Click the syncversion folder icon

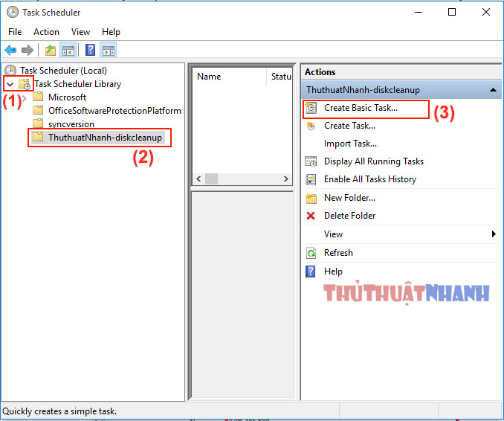click(x=38, y=123)
